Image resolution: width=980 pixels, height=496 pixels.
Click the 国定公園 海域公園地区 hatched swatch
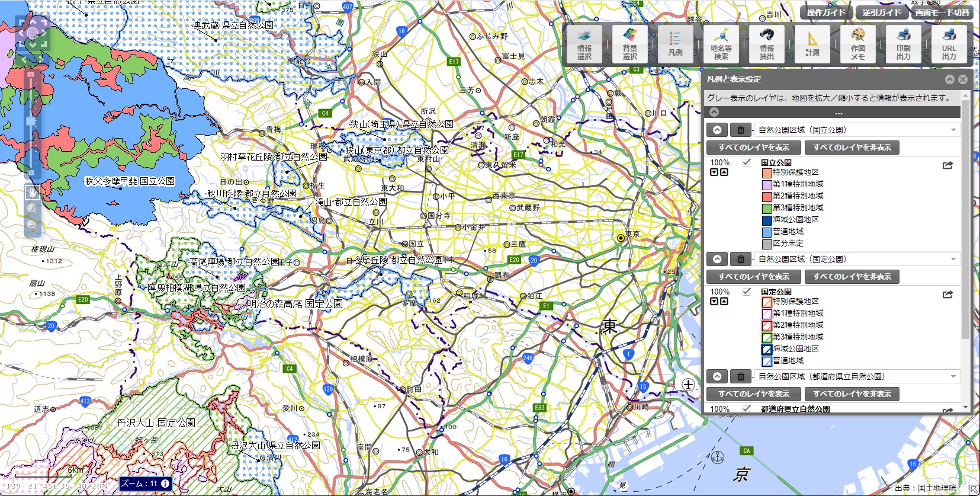tap(767, 350)
